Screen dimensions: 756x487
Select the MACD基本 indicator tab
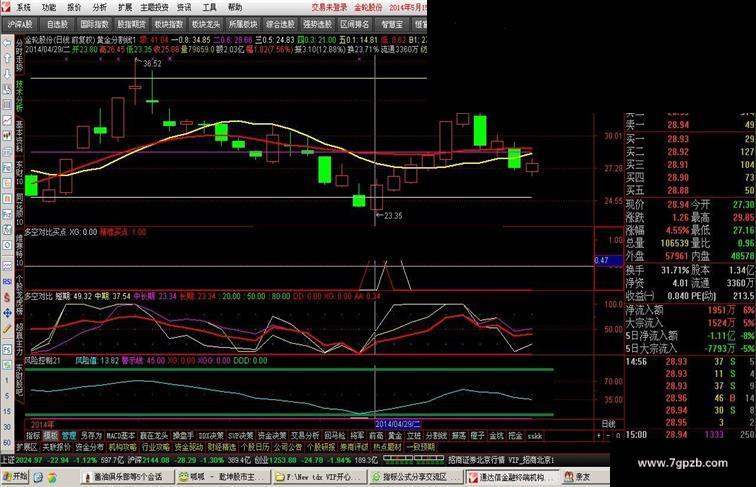[121, 436]
